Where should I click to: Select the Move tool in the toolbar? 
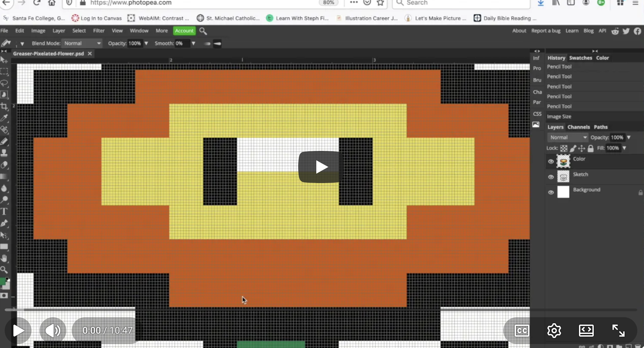coord(4,60)
